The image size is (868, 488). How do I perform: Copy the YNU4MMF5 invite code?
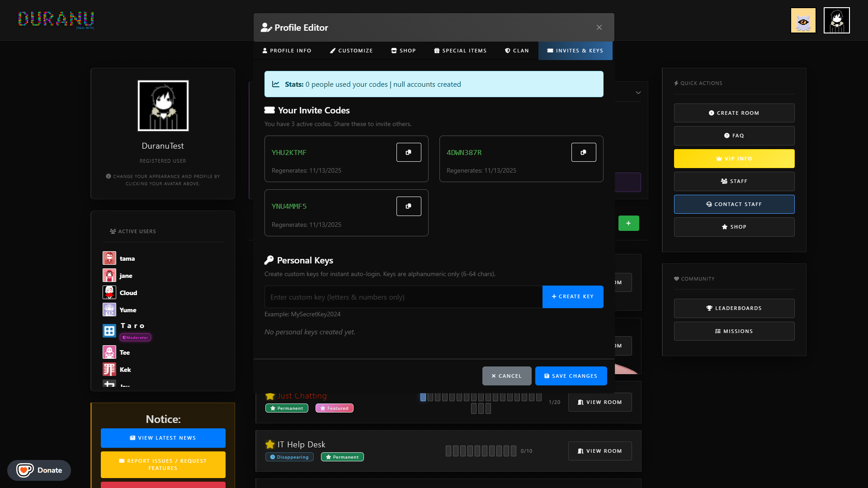pos(409,206)
